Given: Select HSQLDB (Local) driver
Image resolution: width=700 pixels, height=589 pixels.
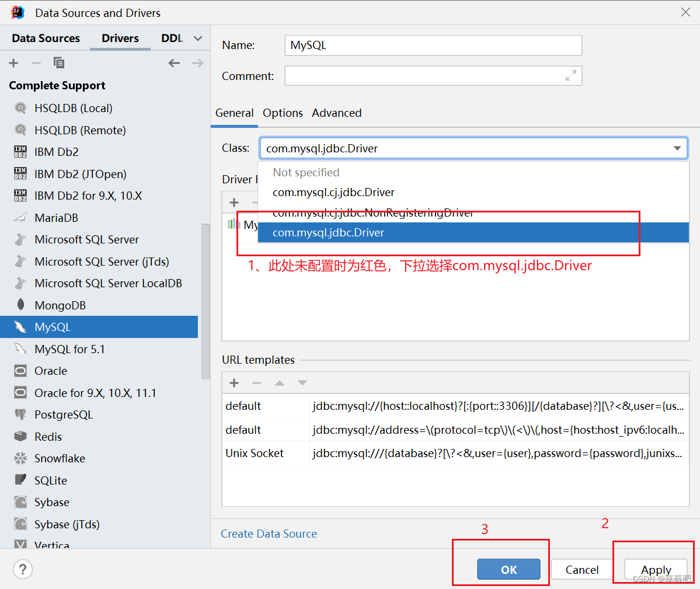Looking at the screenshot, I should pyautogui.click(x=99, y=108).
